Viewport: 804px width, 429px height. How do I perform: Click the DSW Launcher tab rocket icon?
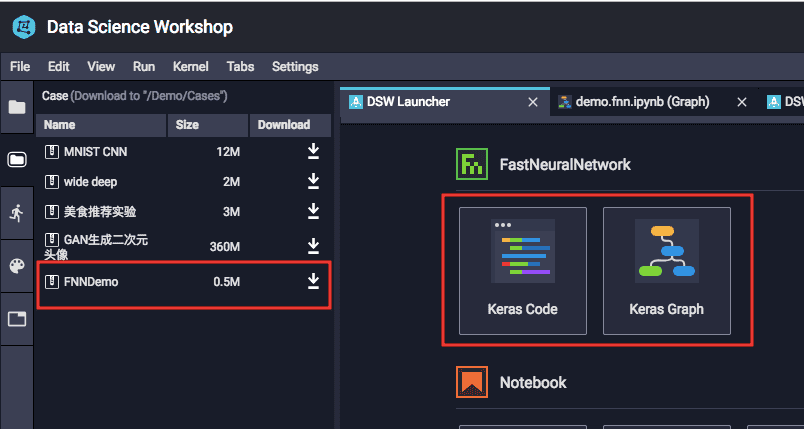click(356, 101)
